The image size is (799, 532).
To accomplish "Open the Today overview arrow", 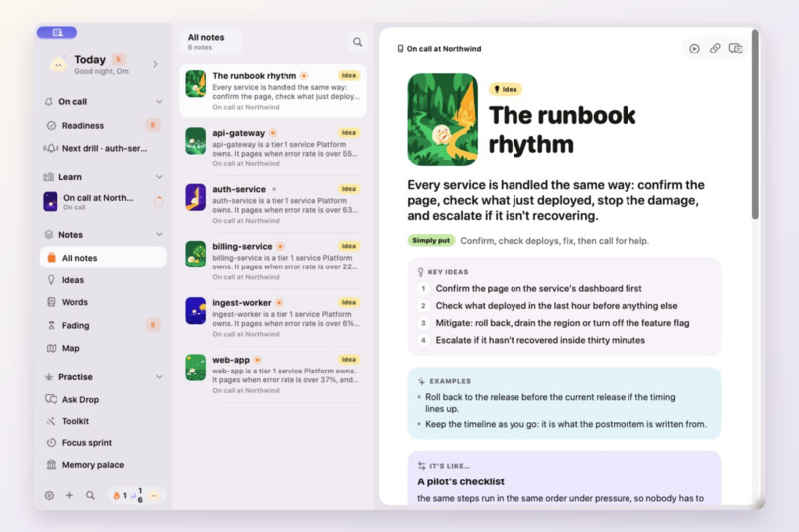I will (155, 64).
